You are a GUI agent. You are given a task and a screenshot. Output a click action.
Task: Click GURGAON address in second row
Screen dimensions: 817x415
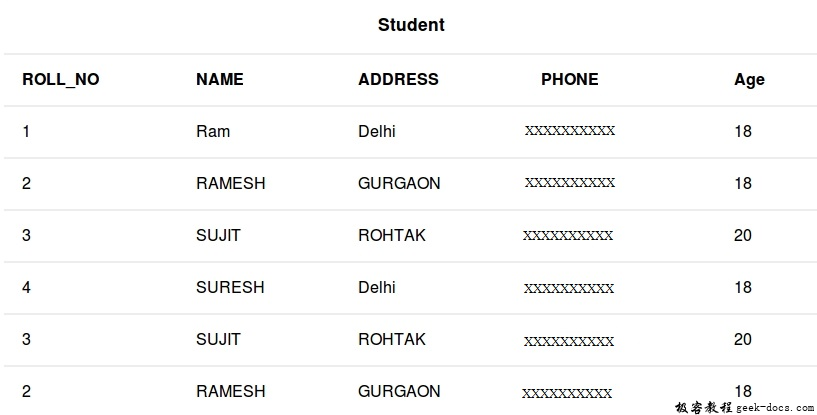(x=399, y=183)
